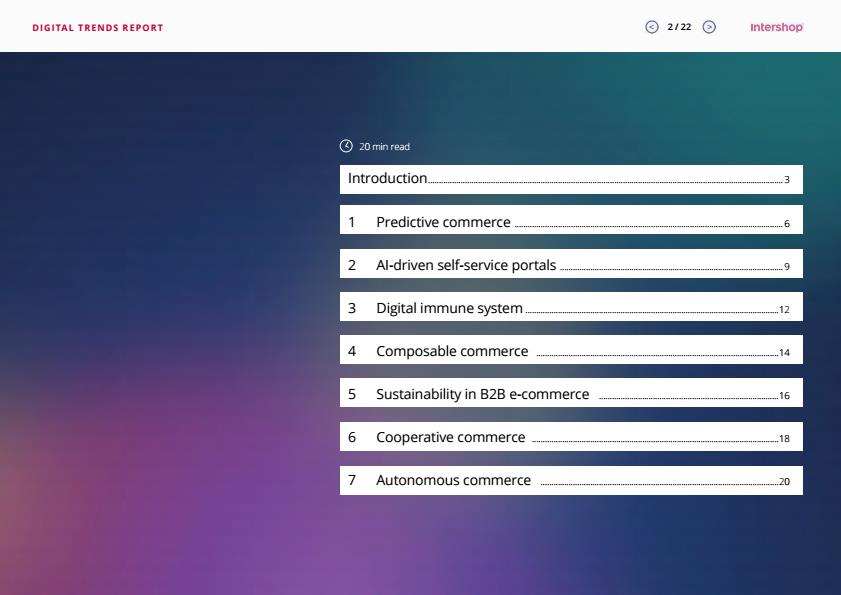Click the Digital Trends Report header title
This screenshot has height=595, width=841.
tap(98, 28)
